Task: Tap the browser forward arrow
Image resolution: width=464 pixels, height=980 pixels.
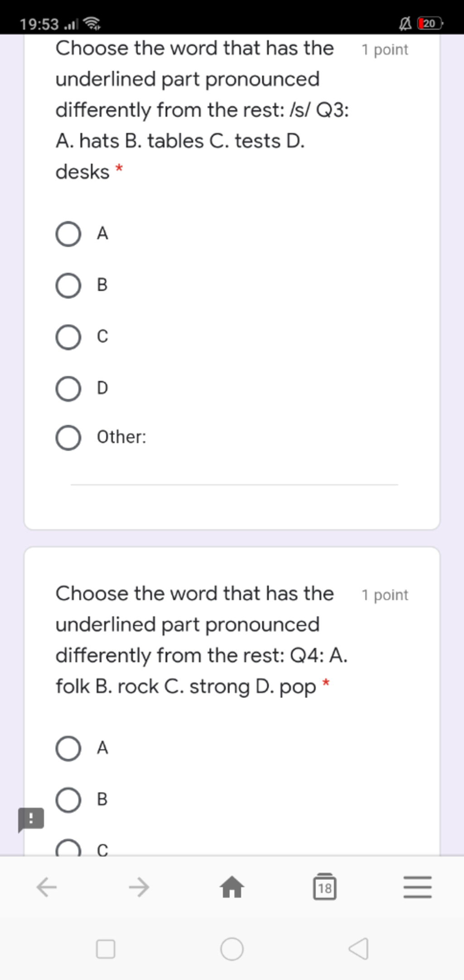Action: tap(139, 887)
